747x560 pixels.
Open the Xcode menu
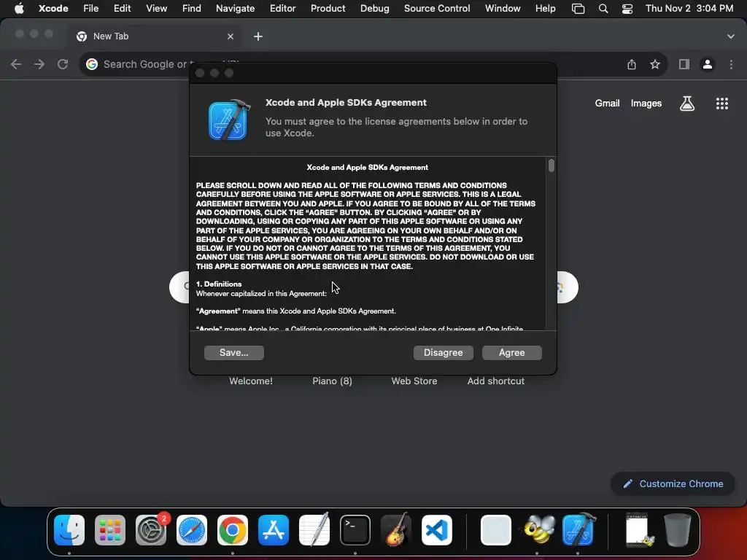[x=53, y=8]
